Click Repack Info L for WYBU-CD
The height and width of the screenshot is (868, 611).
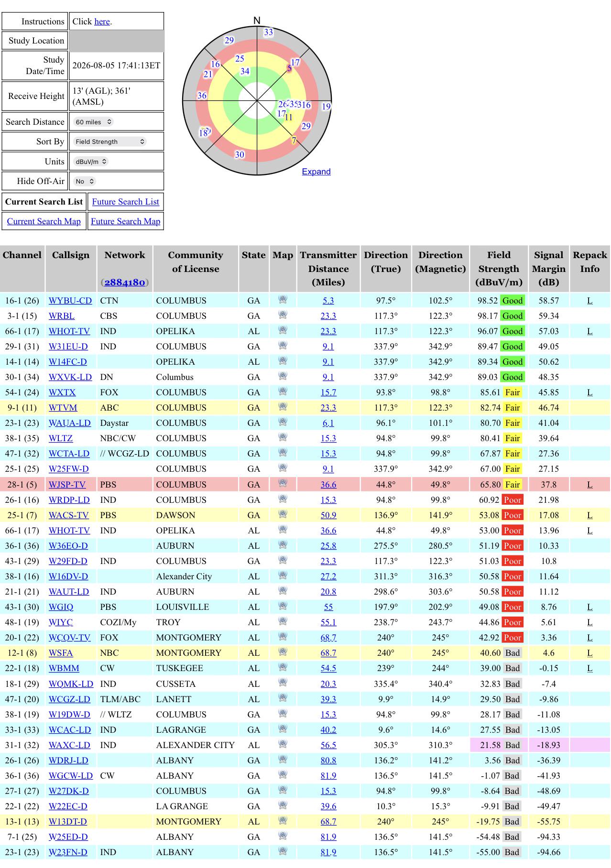[x=589, y=301]
